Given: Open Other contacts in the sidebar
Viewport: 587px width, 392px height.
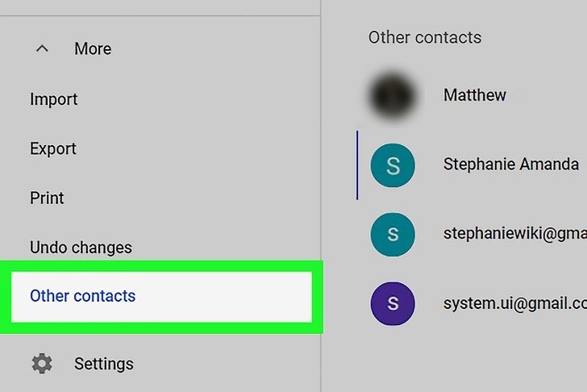Looking at the screenshot, I should coord(83,296).
